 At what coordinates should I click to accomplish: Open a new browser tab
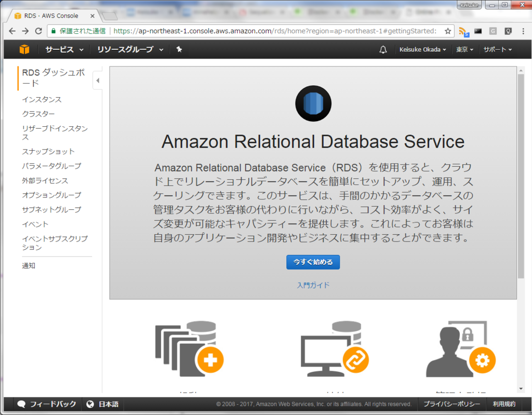(110, 16)
